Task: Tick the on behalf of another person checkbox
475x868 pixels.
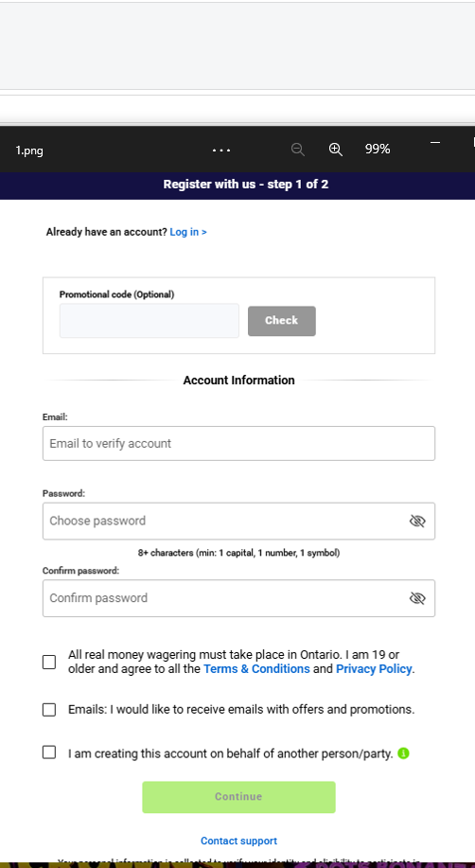Action: pos(49,753)
